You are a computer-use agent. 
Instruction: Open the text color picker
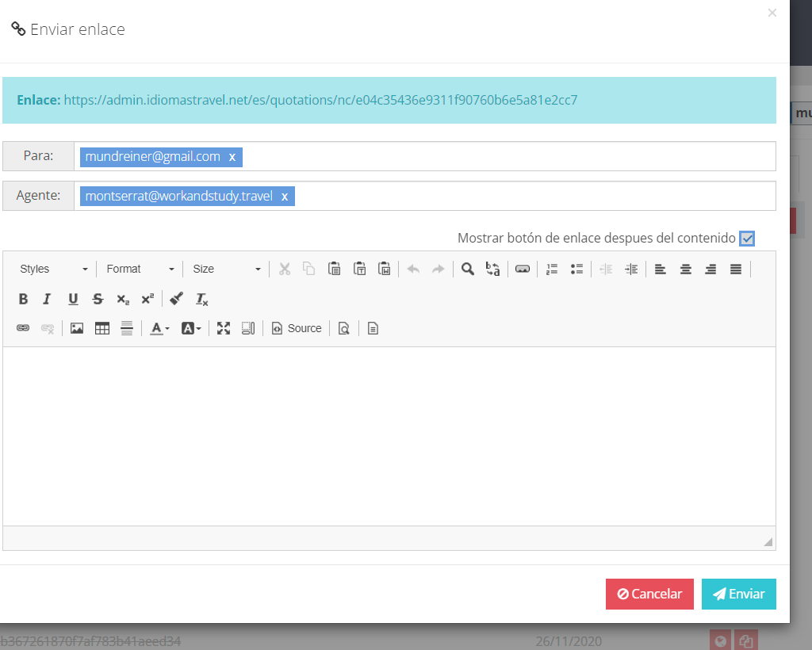tap(159, 328)
